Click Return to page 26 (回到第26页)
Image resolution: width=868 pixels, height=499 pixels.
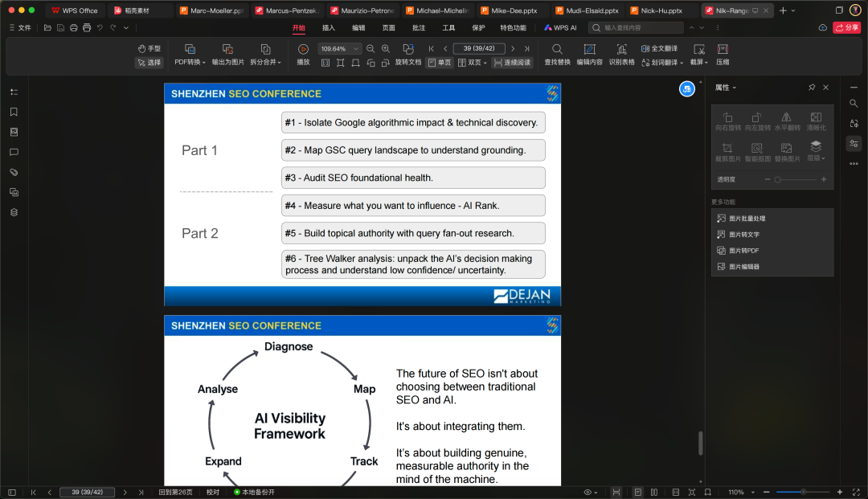175,493
